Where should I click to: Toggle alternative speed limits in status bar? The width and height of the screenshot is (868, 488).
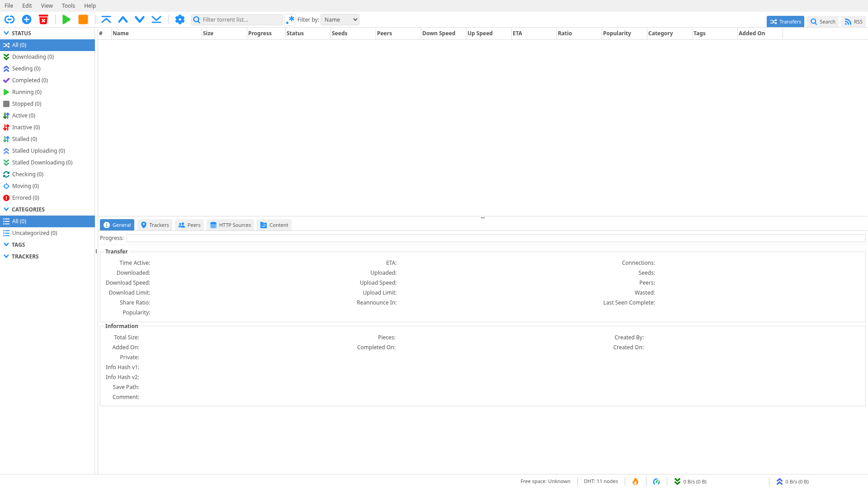click(656, 482)
